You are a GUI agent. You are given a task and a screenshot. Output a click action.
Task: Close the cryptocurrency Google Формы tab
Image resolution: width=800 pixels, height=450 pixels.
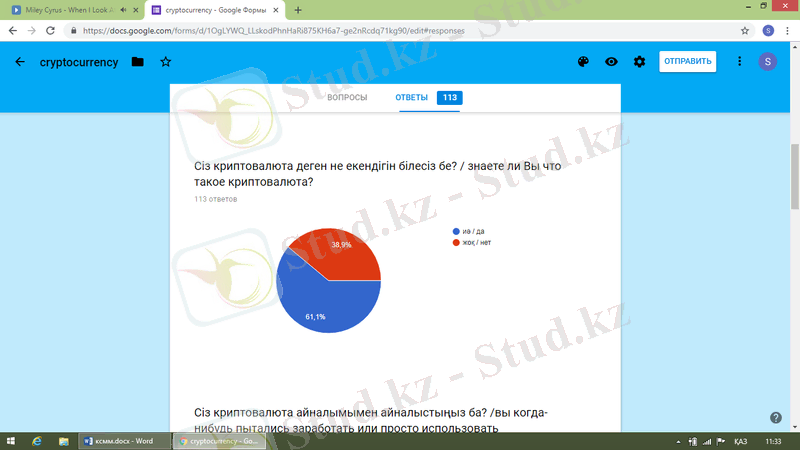click(276, 10)
